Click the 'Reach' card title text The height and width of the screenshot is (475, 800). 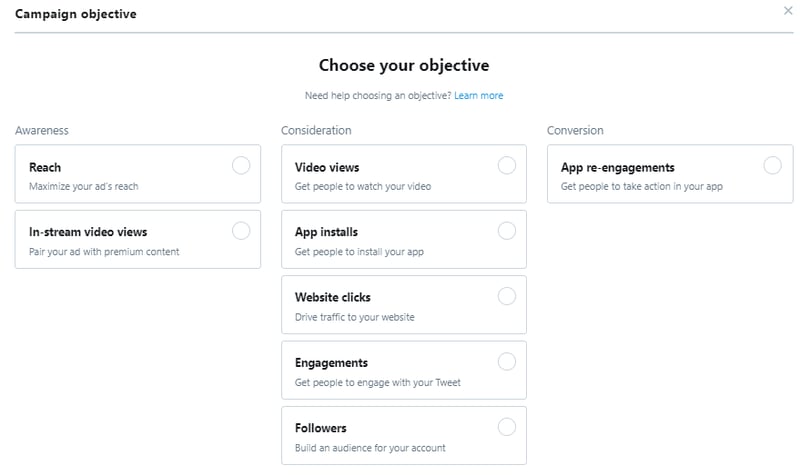click(x=45, y=168)
